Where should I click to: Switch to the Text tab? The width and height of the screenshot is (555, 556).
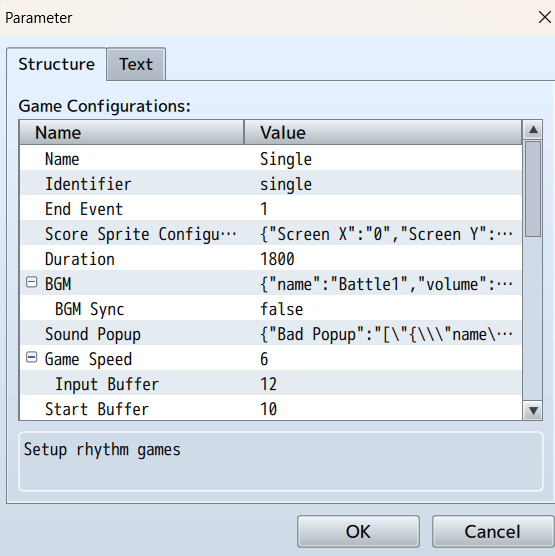(x=136, y=64)
